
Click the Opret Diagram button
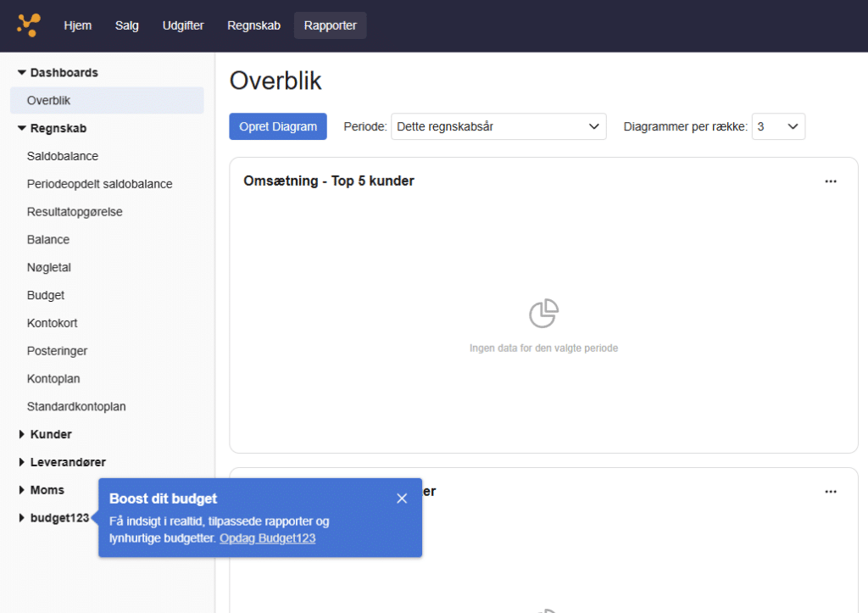pos(277,127)
